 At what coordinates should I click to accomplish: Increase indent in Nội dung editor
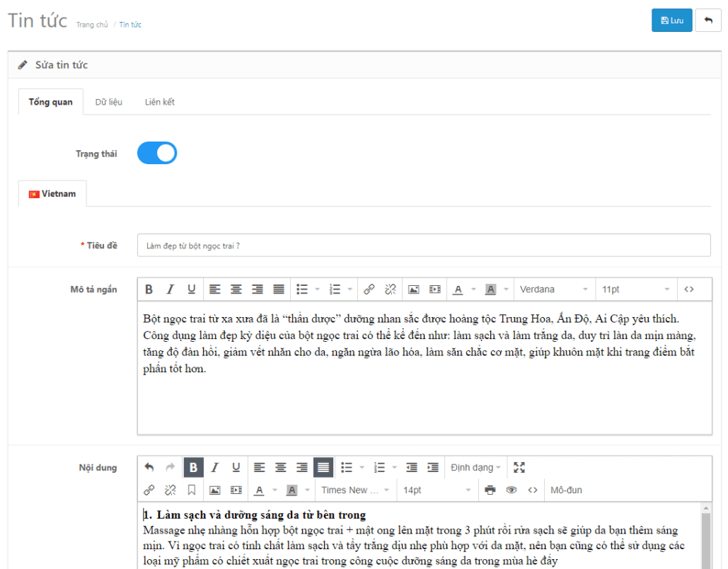433,467
